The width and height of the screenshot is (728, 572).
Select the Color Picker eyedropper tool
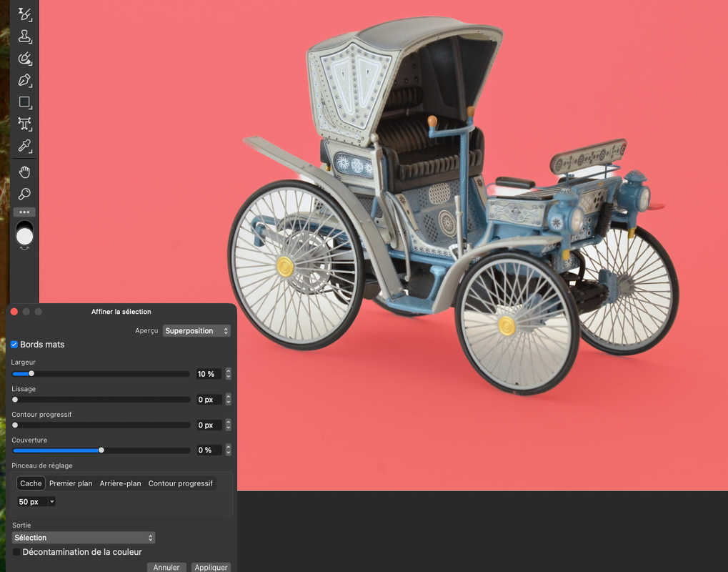[24, 146]
